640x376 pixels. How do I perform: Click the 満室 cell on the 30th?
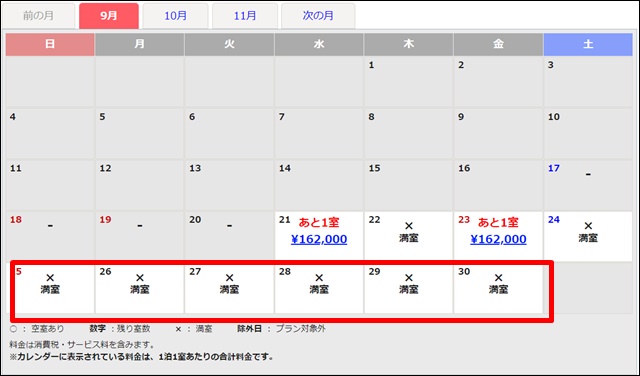click(498, 288)
